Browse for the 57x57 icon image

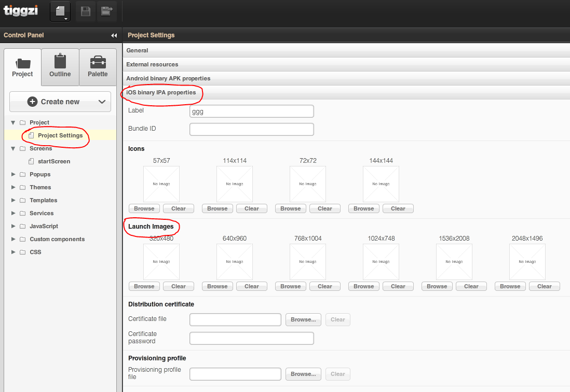[x=144, y=208]
